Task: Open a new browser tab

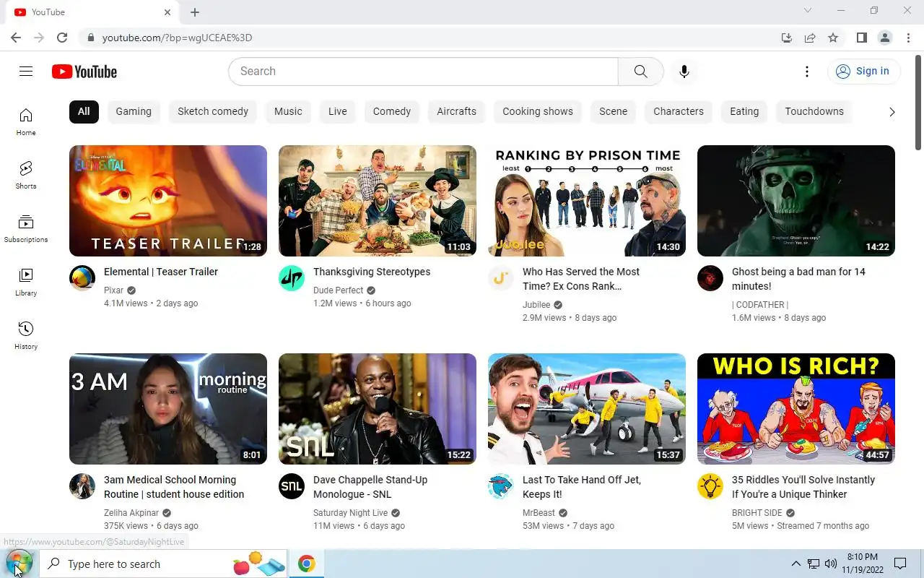Action: click(x=195, y=12)
